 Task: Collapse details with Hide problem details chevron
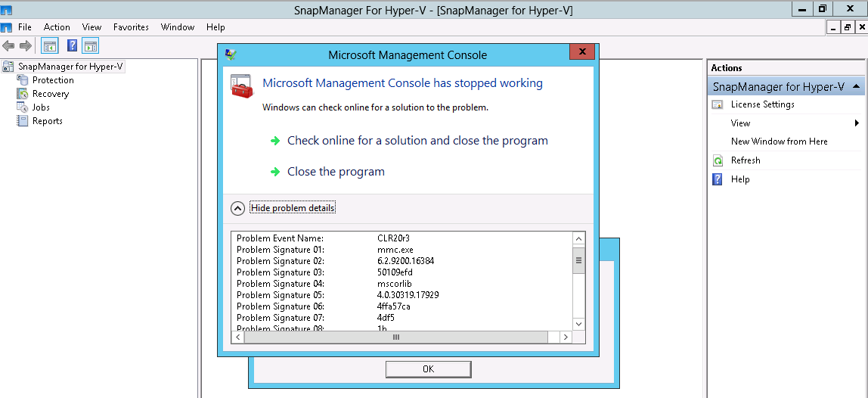(x=237, y=208)
